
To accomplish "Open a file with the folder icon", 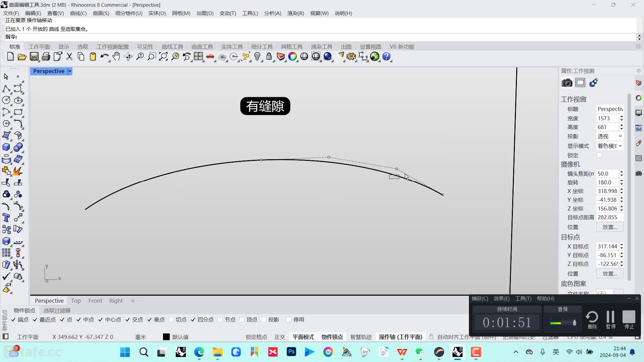I will tap(22, 57).
